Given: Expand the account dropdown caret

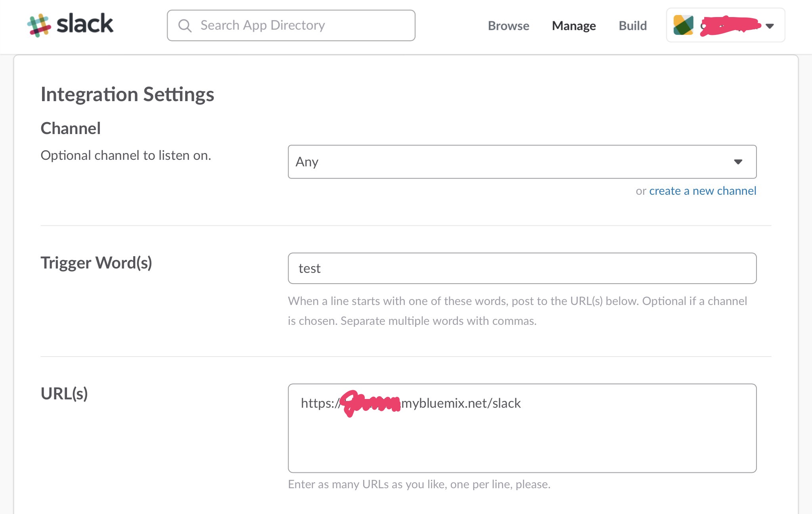Looking at the screenshot, I should point(769,26).
